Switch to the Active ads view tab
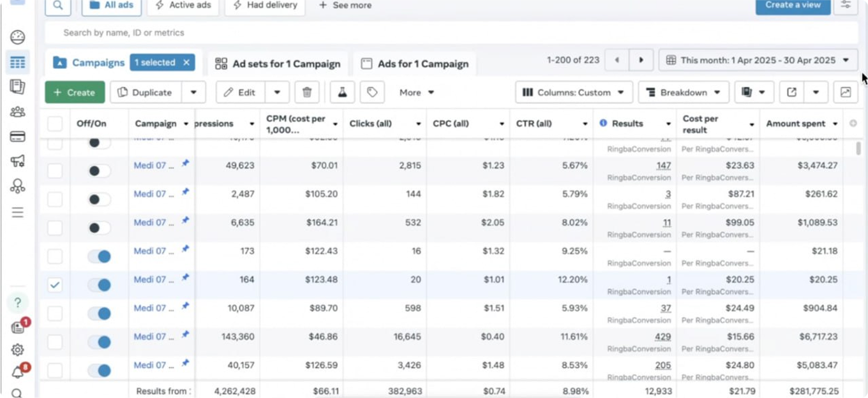The height and width of the screenshot is (398, 868). pos(183,5)
